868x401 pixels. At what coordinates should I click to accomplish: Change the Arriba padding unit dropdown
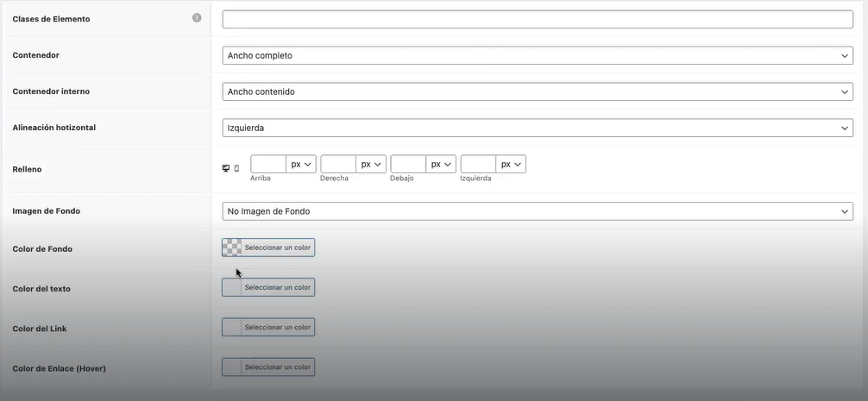[x=301, y=164]
